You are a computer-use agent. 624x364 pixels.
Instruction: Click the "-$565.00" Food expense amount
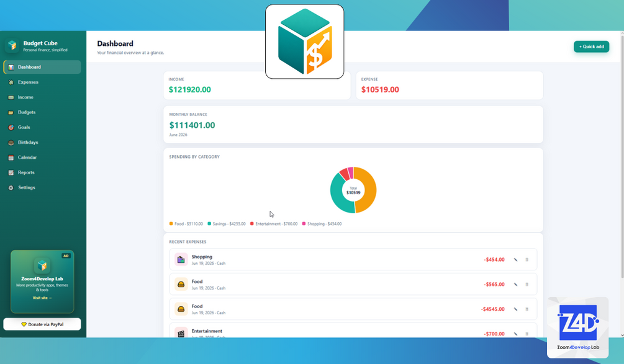click(494, 284)
